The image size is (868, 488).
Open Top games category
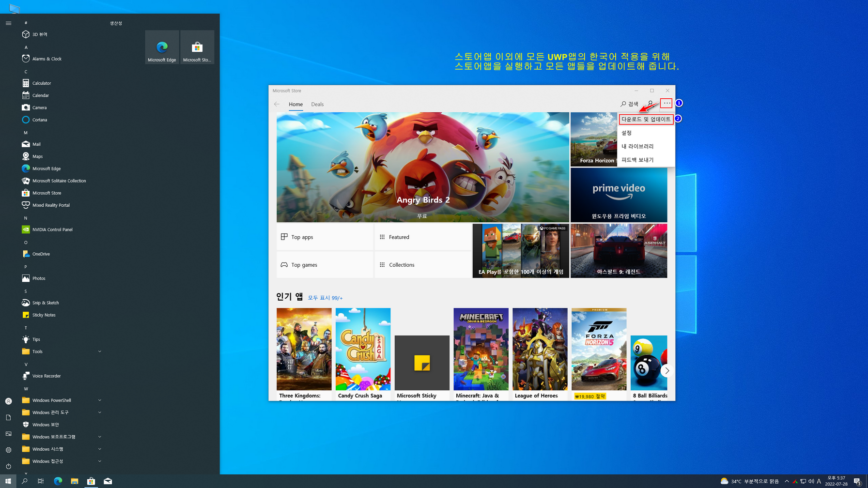[x=325, y=265]
